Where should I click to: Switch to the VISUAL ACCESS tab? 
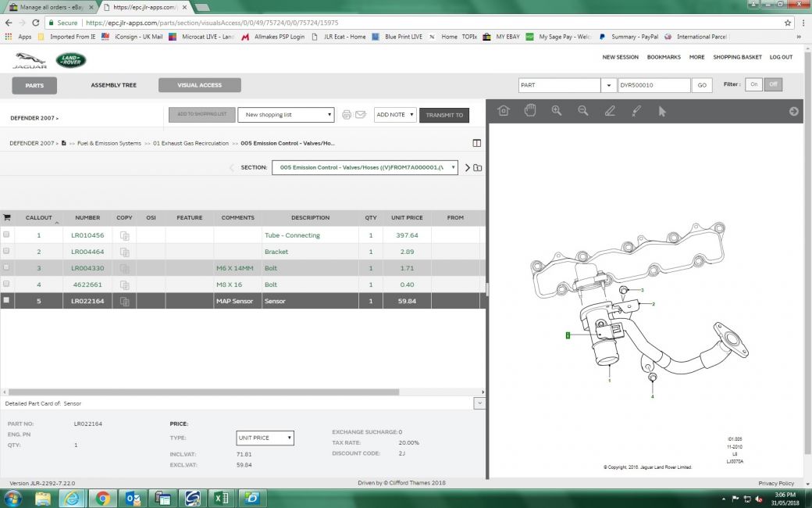(x=199, y=85)
